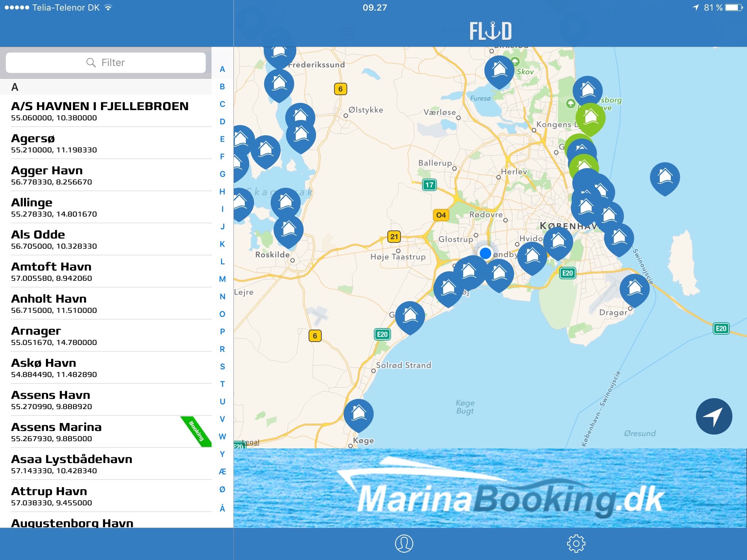Tap the harbor pin near Skov
This screenshot has height=560, width=747.
[499, 70]
